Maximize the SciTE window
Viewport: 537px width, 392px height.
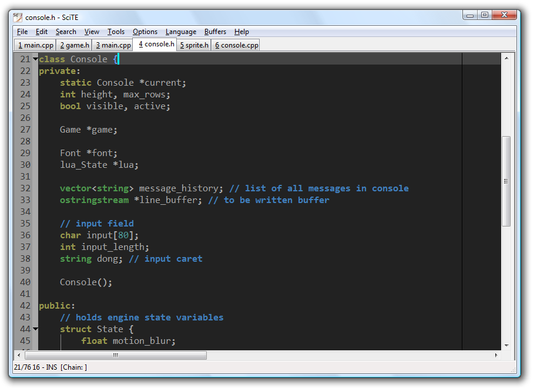(x=485, y=15)
